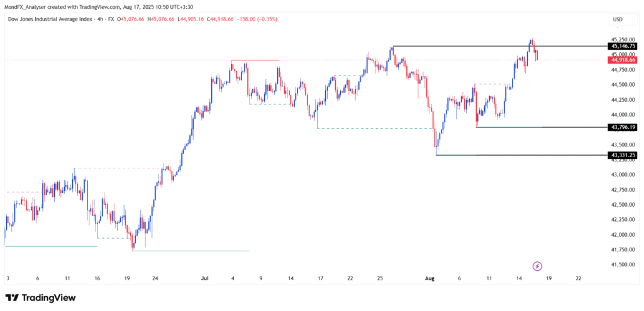Click the 45,250.00 price axis tick

pyautogui.click(x=623, y=40)
